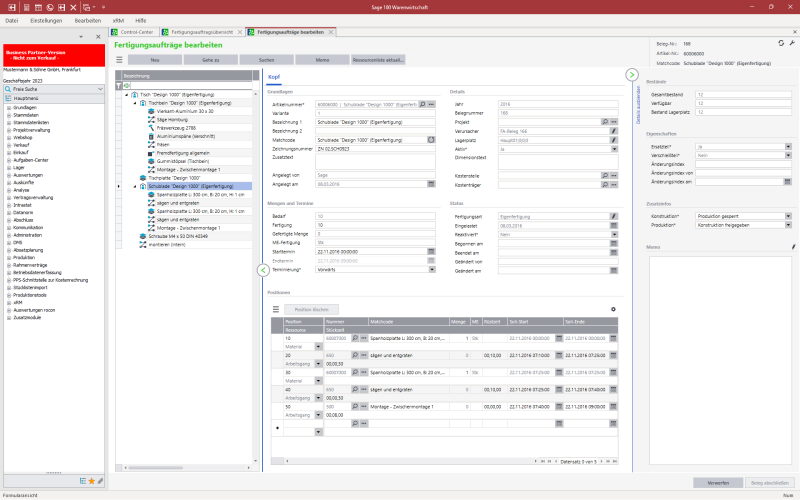Click into the Bezeichnung 2 input field

(x=375, y=131)
